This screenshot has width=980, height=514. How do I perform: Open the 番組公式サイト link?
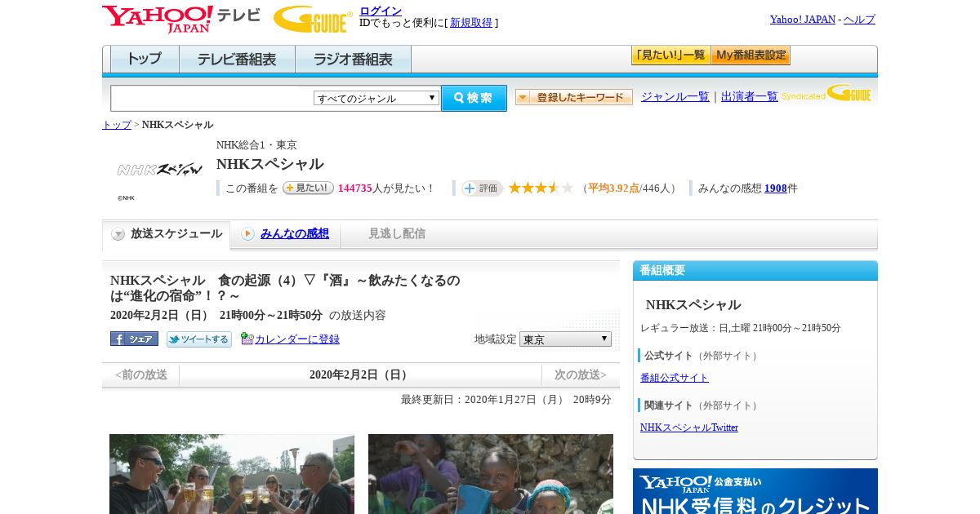pyautogui.click(x=675, y=378)
